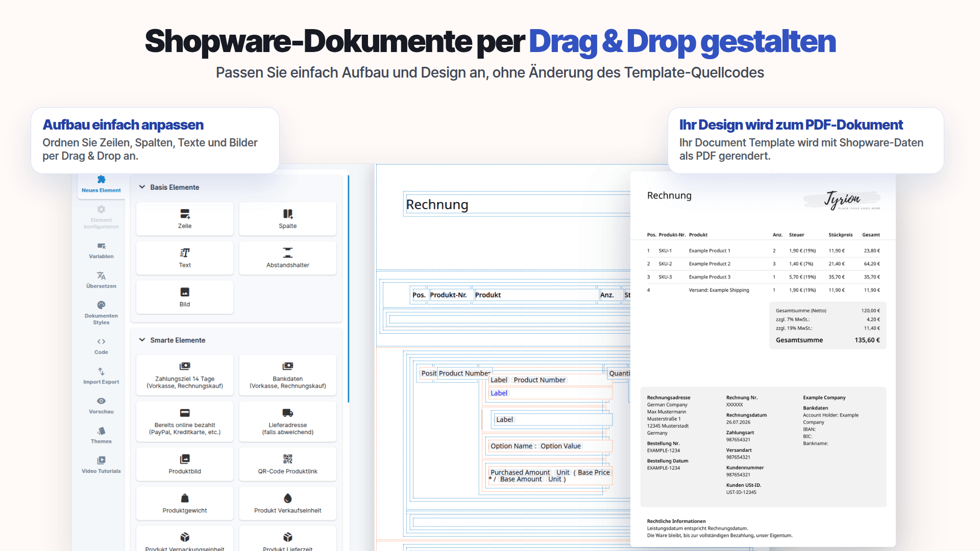Click Versand: Example Shipping in preview
Viewport: 980px width, 551px height.
click(x=719, y=290)
